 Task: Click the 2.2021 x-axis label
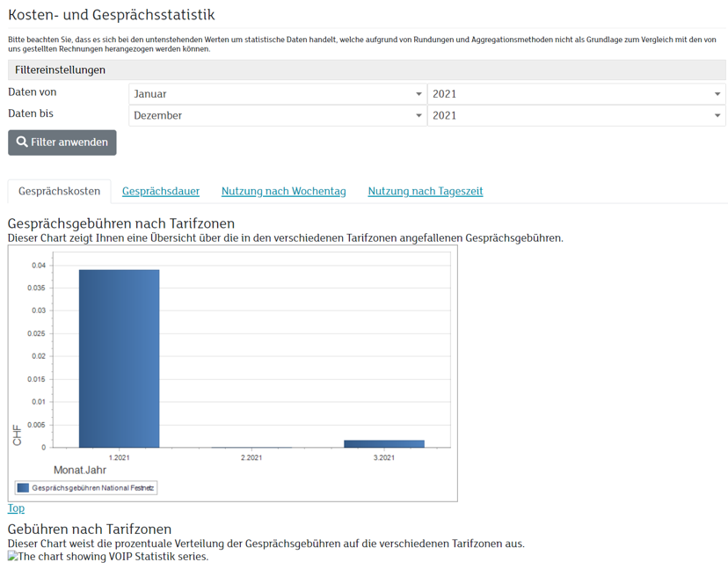coord(251,457)
